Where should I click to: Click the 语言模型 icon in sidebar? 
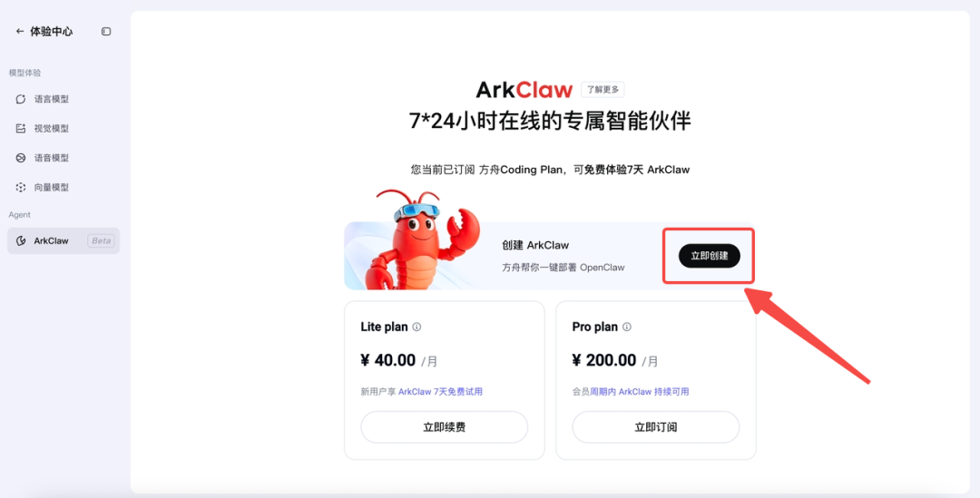[21, 100]
